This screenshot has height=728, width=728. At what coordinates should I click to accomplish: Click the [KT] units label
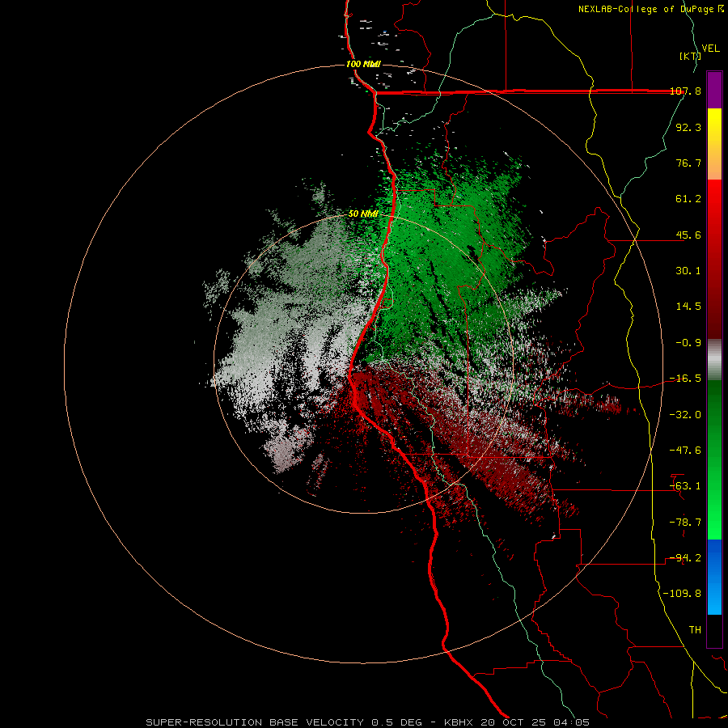click(690, 56)
